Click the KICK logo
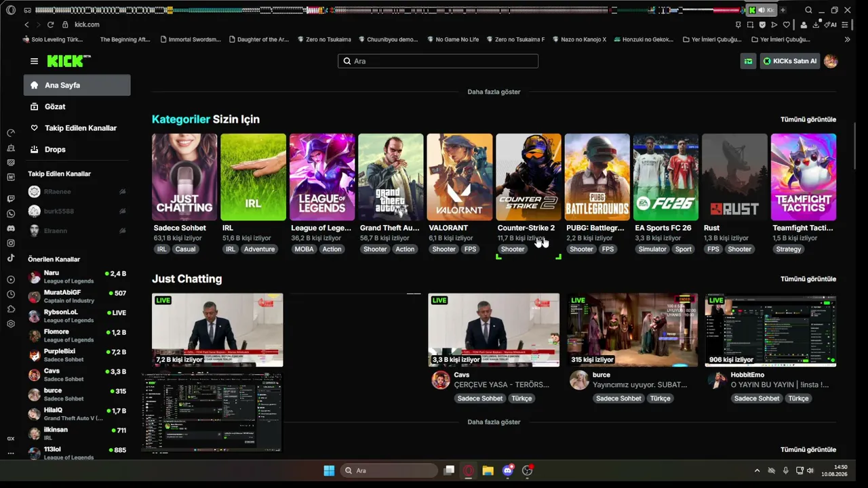This screenshot has height=488, width=868. pos(68,61)
